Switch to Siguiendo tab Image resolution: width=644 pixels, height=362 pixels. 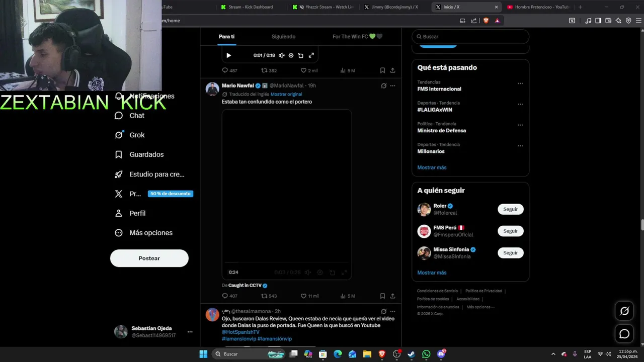click(283, 36)
